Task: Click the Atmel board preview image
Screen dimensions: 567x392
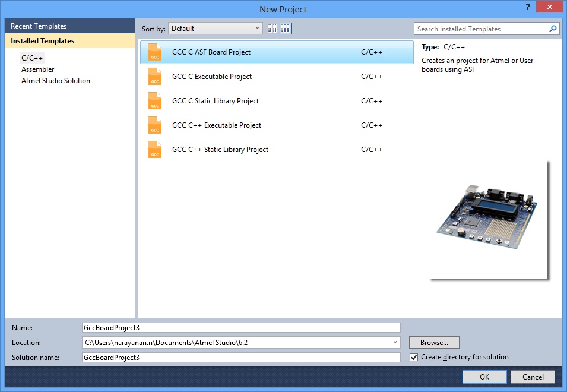Action: pyautogui.click(x=489, y=220)
